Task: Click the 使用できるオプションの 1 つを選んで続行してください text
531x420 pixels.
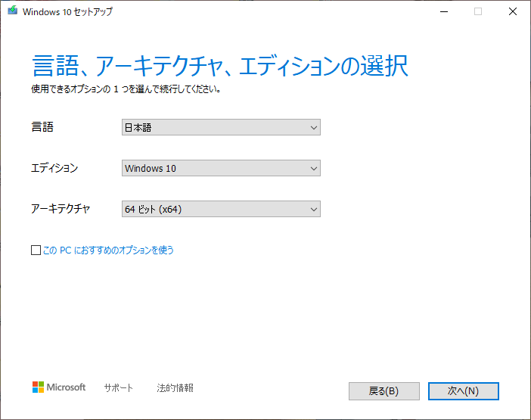Action: (126, 89)
